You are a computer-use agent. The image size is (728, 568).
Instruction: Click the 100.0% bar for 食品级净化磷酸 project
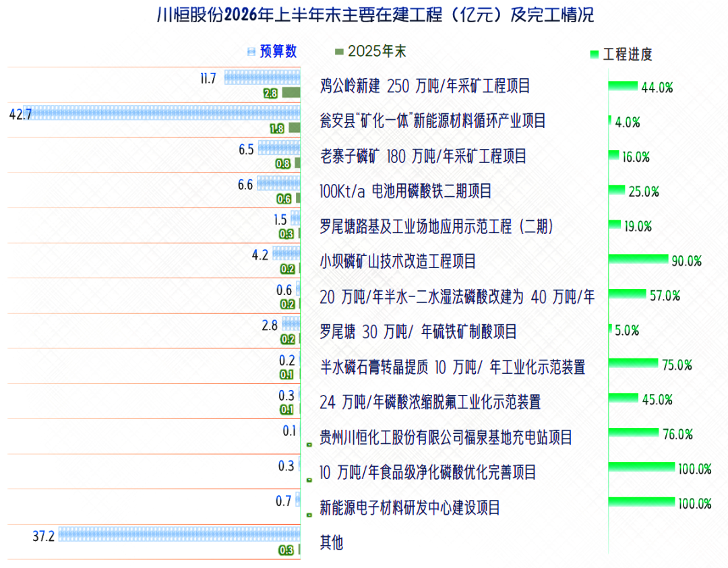coord(642,468)
